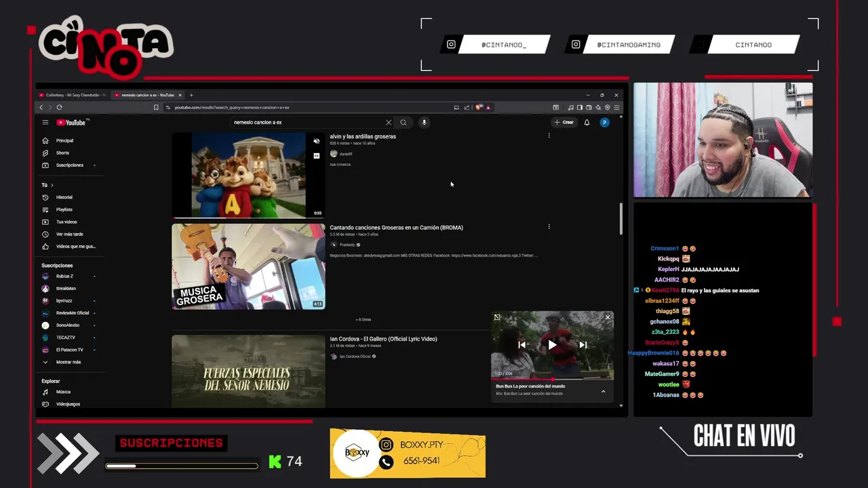Start voice search with the microphone
The height and width of the screenshot is (488, 868).
coord(425,123)
